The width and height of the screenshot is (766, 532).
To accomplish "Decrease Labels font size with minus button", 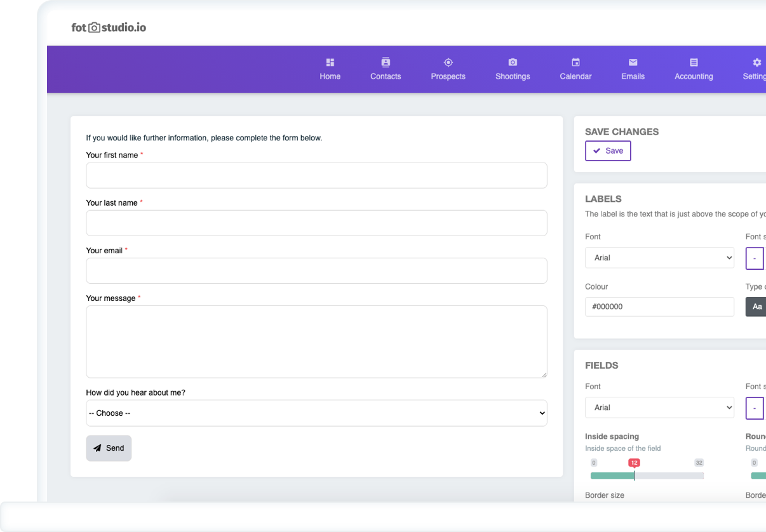I will click(x=755, y=258).
